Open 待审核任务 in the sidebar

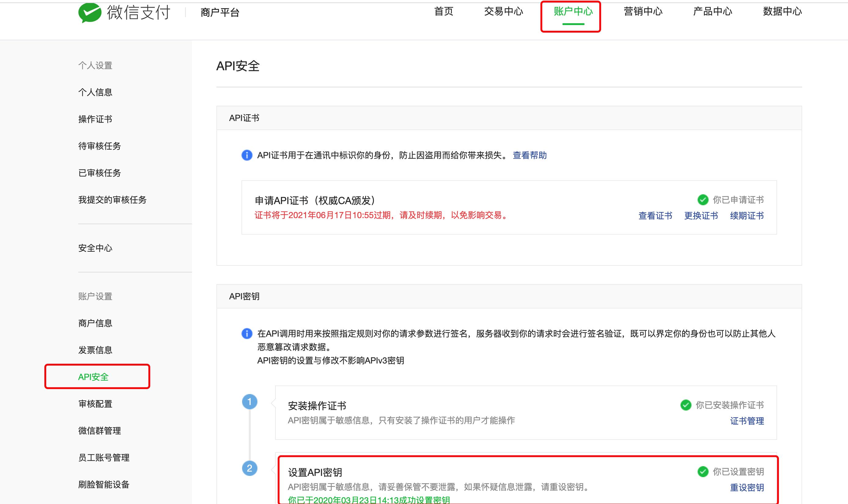[x=100, y=146]
